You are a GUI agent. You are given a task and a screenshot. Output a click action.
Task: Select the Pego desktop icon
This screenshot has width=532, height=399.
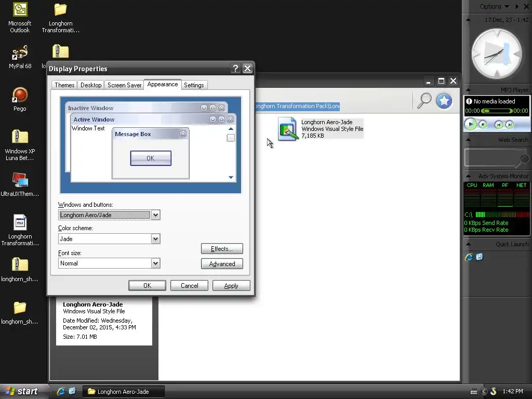20,99
